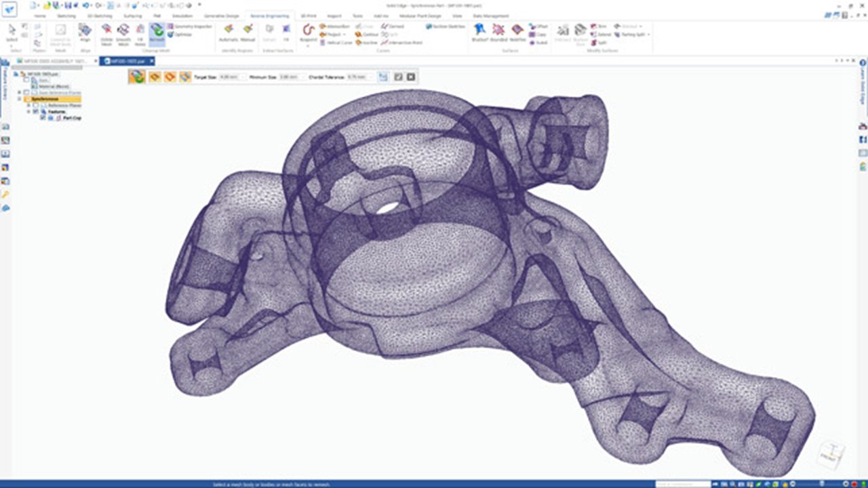Click the cloud icon in left sidebar

click(x=5, y=207)
